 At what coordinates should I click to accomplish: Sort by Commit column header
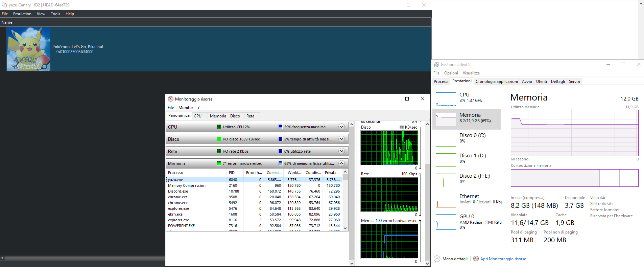pyautogui.click(x=274, y=173)
